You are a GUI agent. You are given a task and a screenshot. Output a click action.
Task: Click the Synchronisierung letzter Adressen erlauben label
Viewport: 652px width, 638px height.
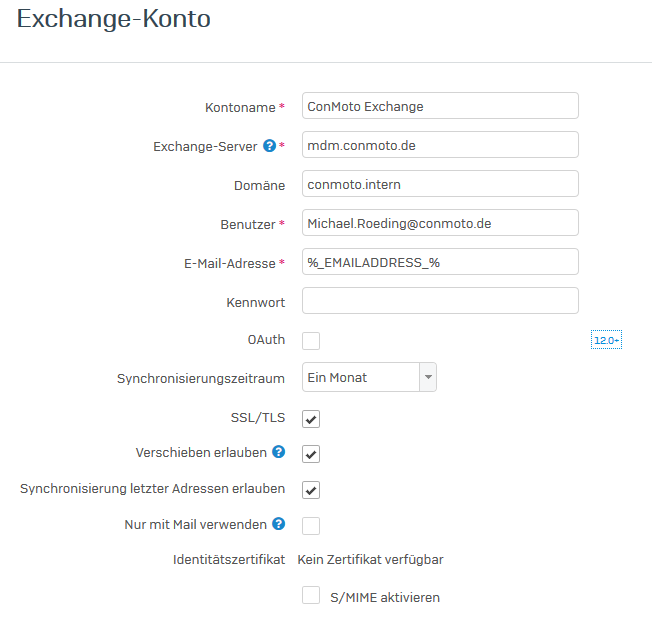[x=153, y=488]
